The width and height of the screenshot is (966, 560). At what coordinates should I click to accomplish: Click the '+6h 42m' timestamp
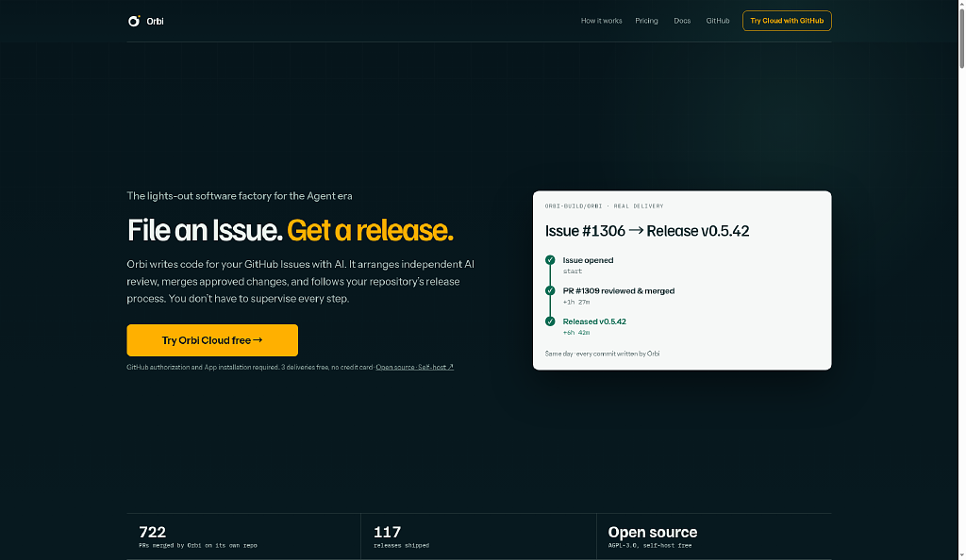coord(576,333)
